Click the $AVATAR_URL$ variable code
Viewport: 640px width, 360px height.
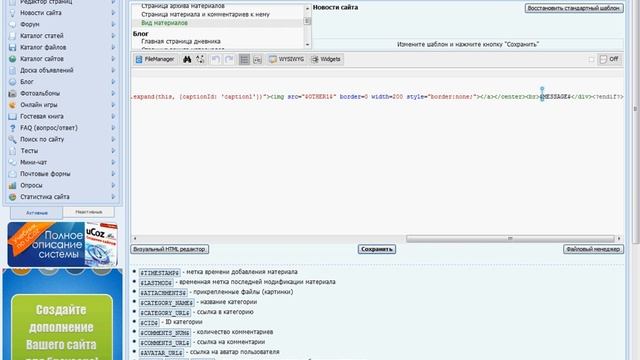pyautogui.click(x=161, y=353)
